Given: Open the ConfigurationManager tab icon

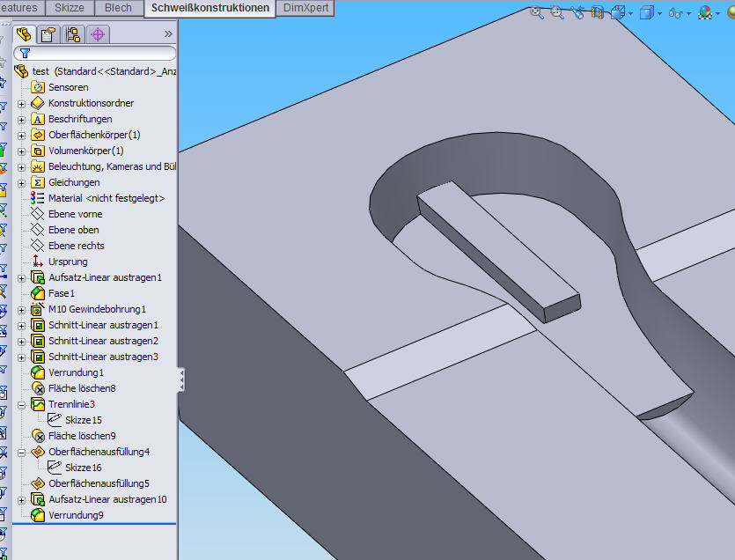Looking at the screenshot, I should click(73, 34).
